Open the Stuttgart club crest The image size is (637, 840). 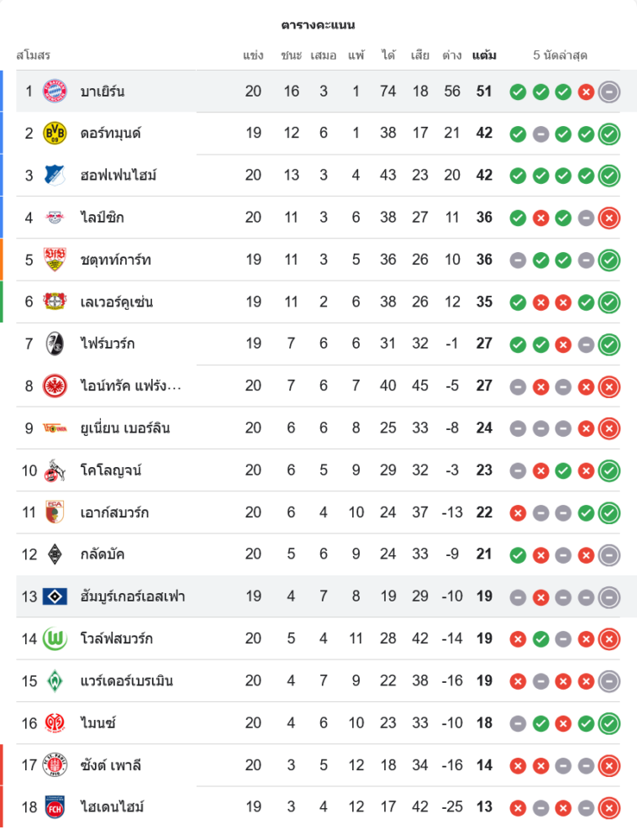pos(55,260)
